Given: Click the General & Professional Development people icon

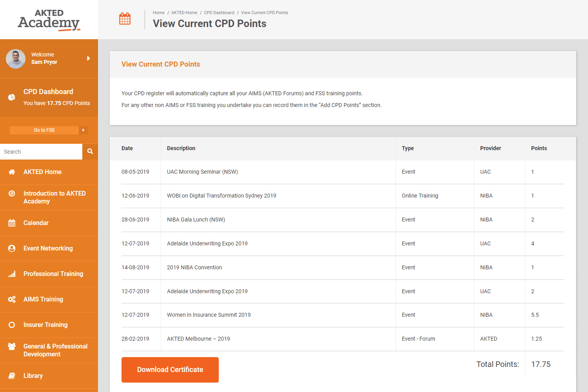Looking at the screenshot, I should pos(12,347).
